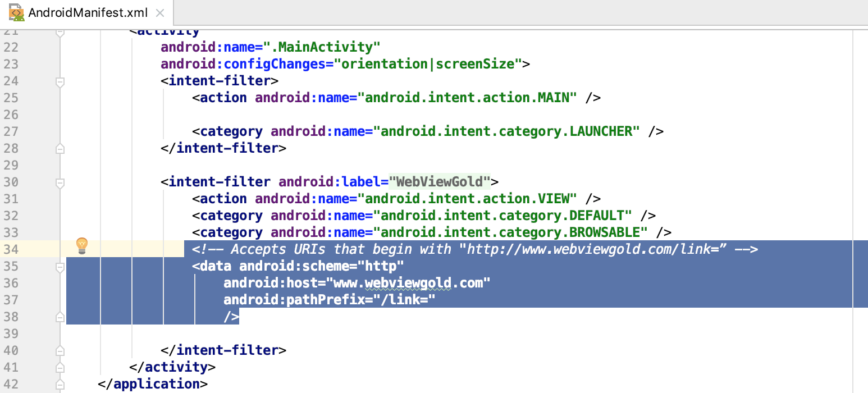Click line number 36 in the gutter

pos(11,282)
